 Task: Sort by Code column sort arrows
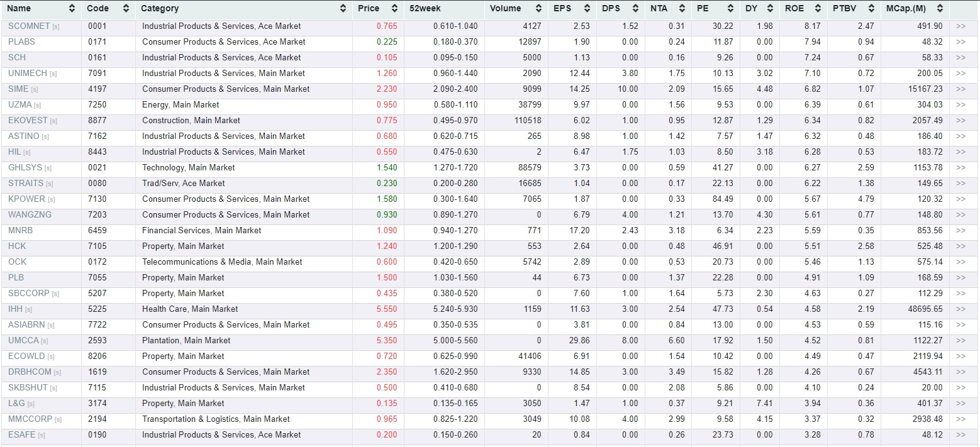point(126,9)
